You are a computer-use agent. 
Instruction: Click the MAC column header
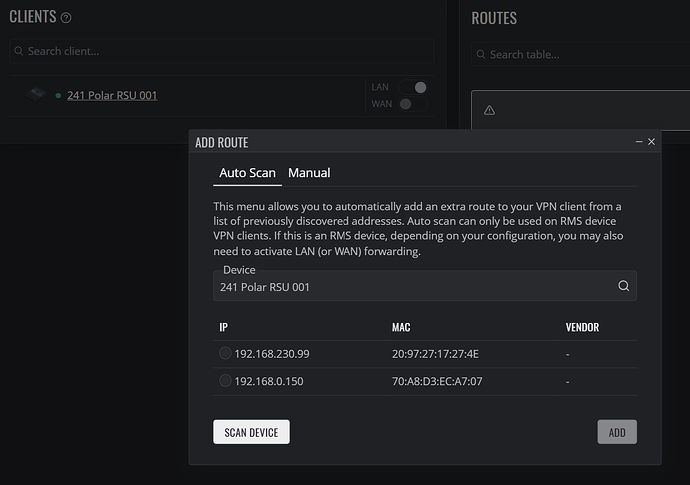click(x=401, y=327)
